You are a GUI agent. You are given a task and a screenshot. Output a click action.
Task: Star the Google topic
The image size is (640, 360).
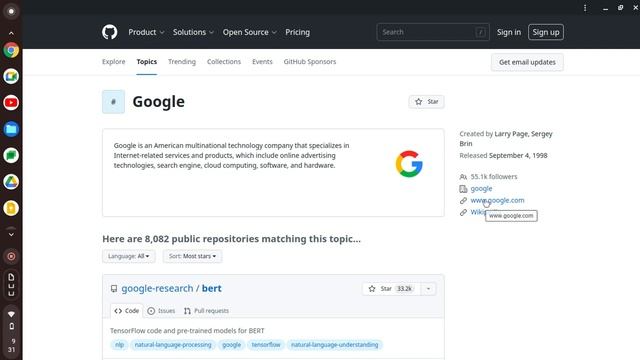[426, 102]
